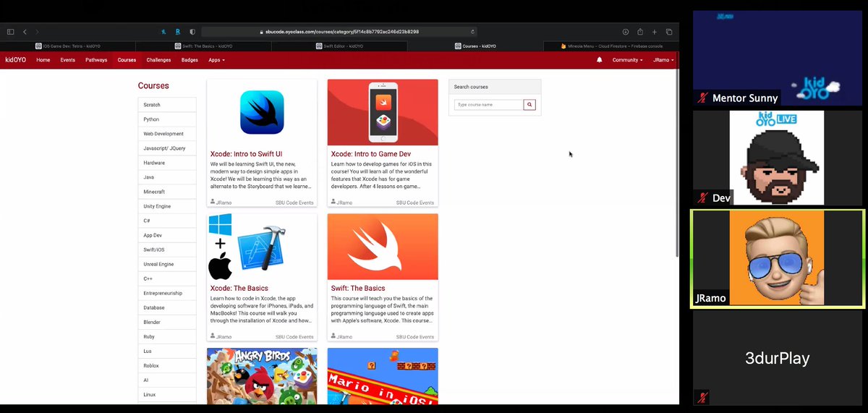
Task: Select the Entrepreneurship category
Action: pyautogui.click(x=167, y=293)
